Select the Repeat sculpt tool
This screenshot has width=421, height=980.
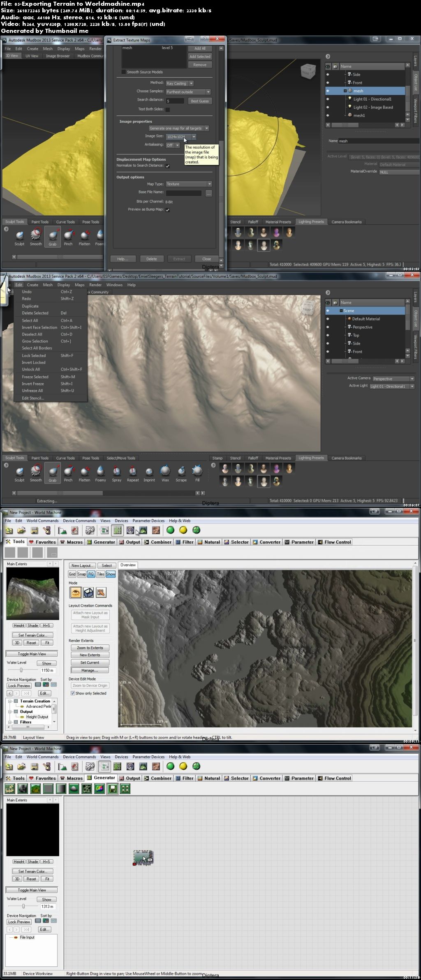coord(133,473)
